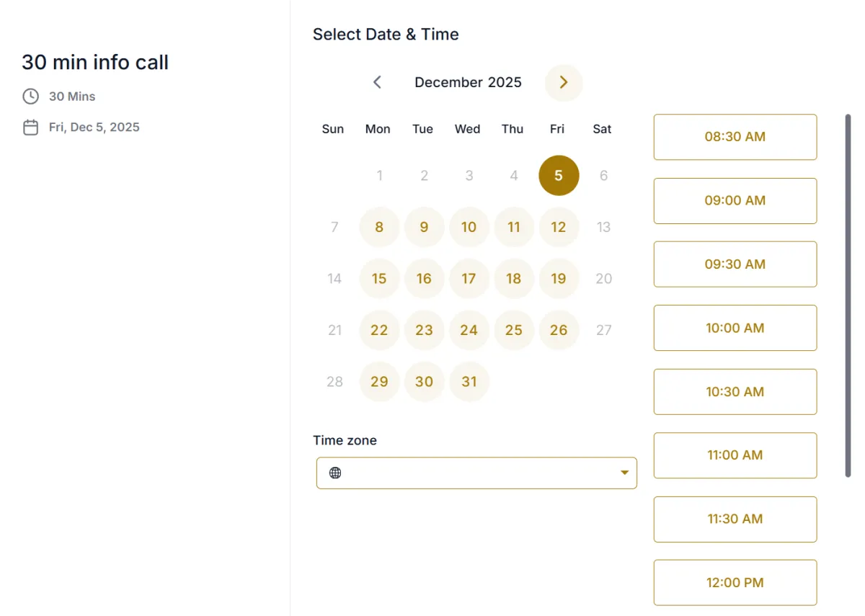Book the 12:00 PM time slot

(x=735, y=582)
